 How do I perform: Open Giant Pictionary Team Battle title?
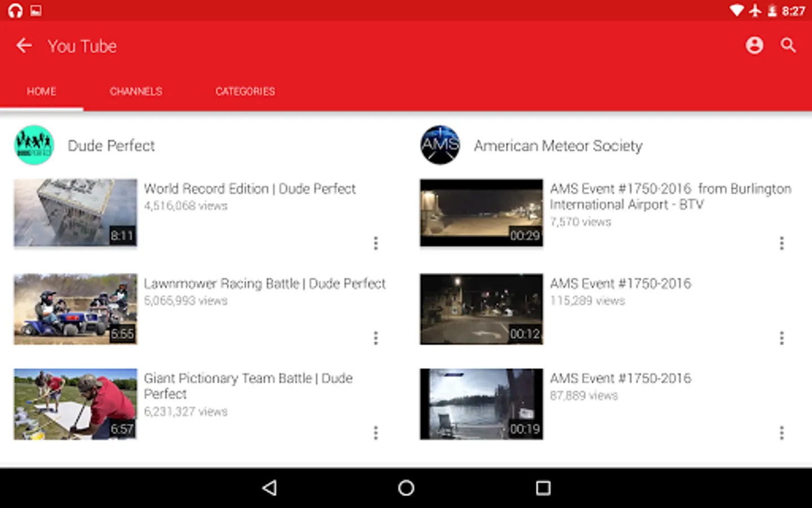point(248,386)
